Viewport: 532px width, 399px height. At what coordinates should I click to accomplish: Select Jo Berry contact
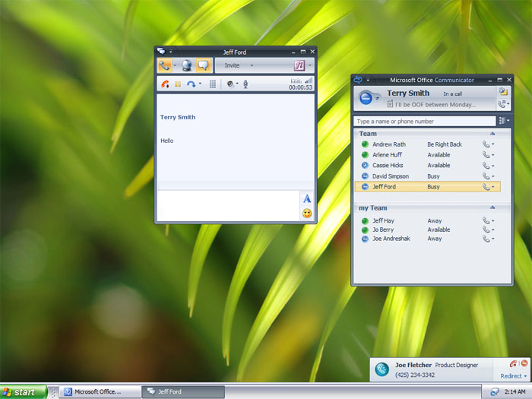[383, 230]
